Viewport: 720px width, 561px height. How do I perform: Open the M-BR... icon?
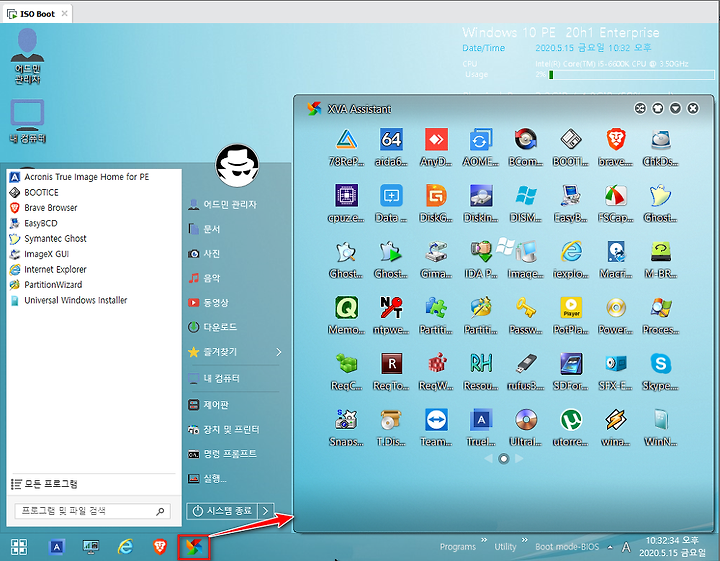pos(660,252)
